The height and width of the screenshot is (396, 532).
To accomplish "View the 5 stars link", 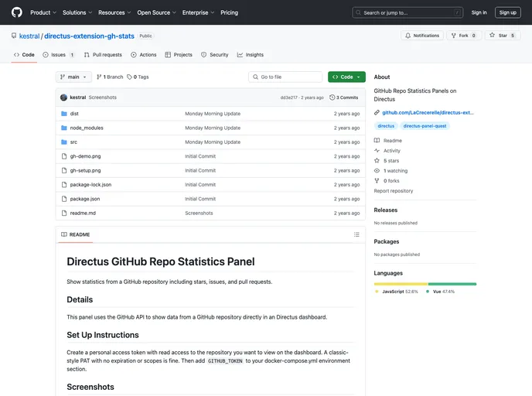I will pos(387,161).
